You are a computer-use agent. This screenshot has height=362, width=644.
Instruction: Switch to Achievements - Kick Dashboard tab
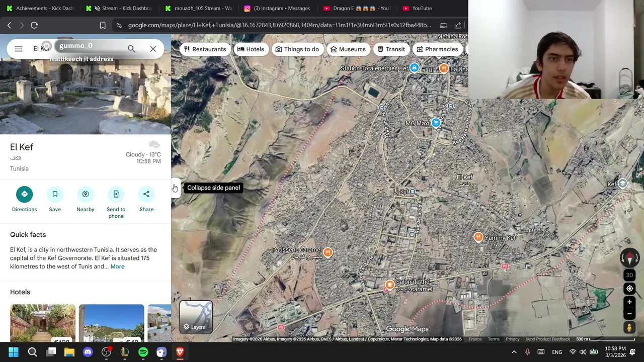[x=40, y=8]
